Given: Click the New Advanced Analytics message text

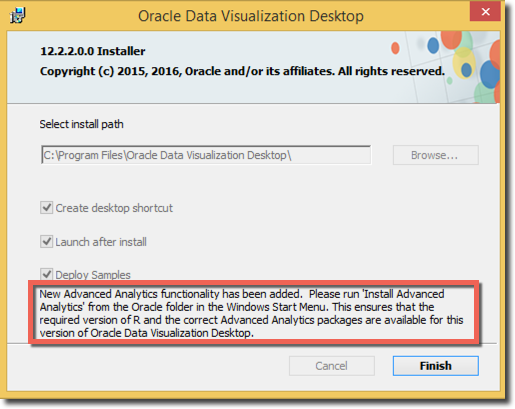Looking at the screenshot, I should point(251,313).
